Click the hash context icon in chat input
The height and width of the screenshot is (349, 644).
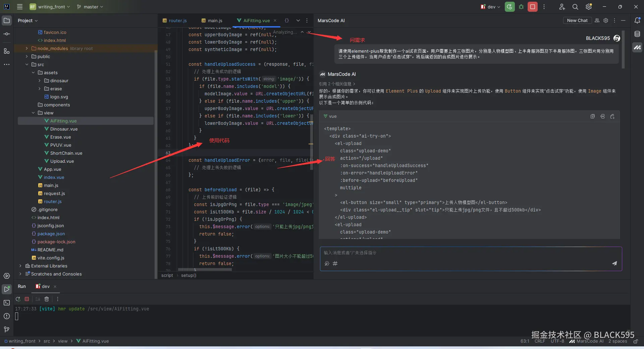[335, 263]
